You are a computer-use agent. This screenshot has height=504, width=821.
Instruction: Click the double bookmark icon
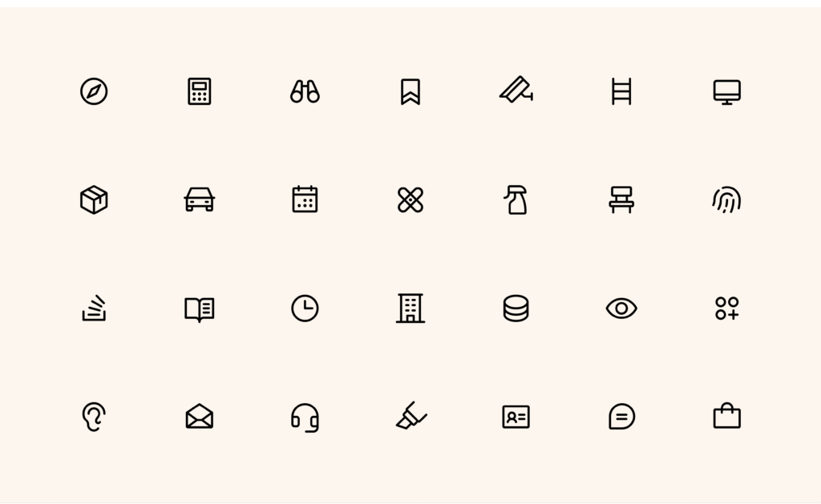tap(410, 91)
